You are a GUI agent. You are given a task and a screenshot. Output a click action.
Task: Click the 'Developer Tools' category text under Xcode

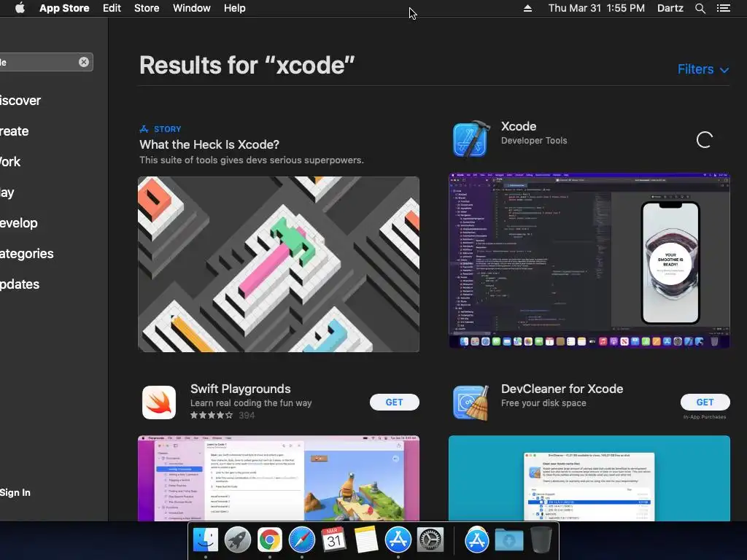[534, 141]
